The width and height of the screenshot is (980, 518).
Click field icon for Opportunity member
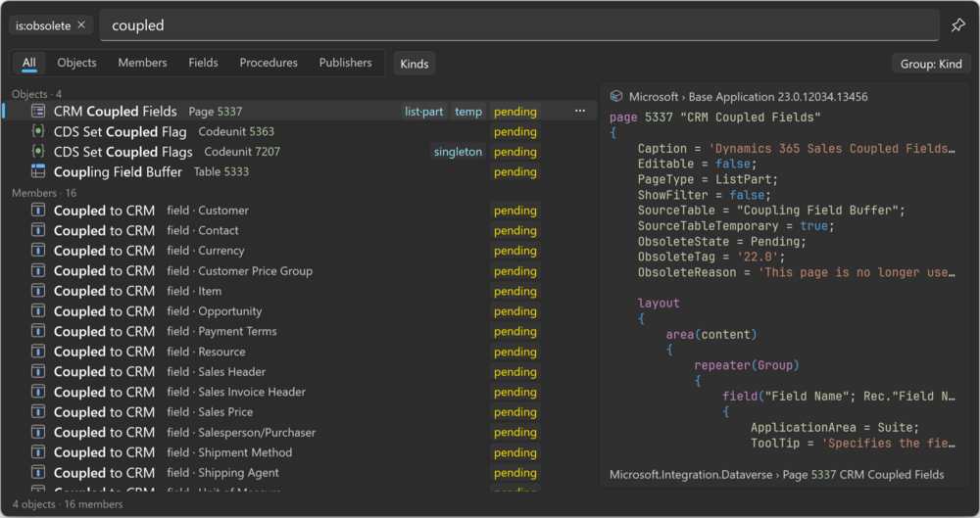point(38,310)
